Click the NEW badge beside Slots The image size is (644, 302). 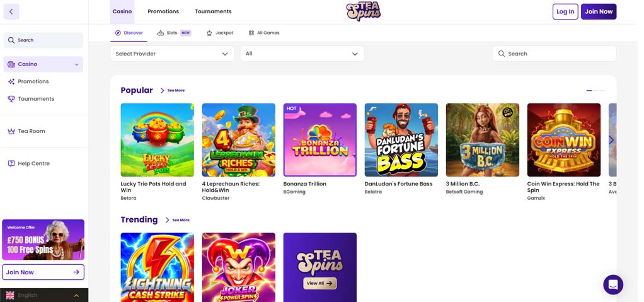186,33
